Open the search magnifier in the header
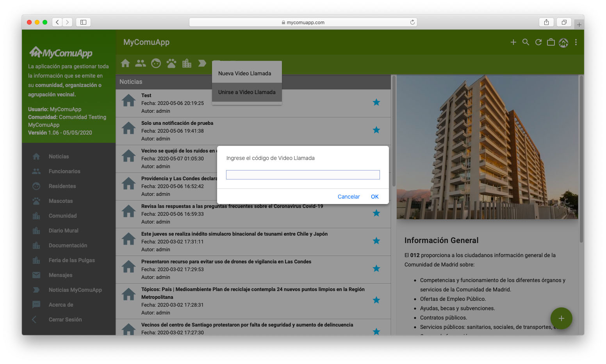The width and height of the screenshot is (606, 364). pyautogui.click(x=526, y=42)
